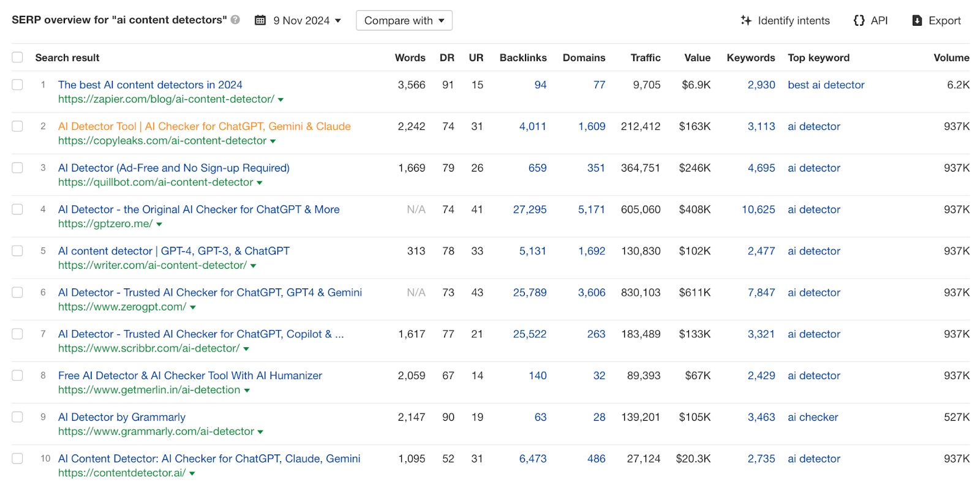Viewport: 980px width, 485px height.
Task: Click the Traffic column header
Action: 646,58
